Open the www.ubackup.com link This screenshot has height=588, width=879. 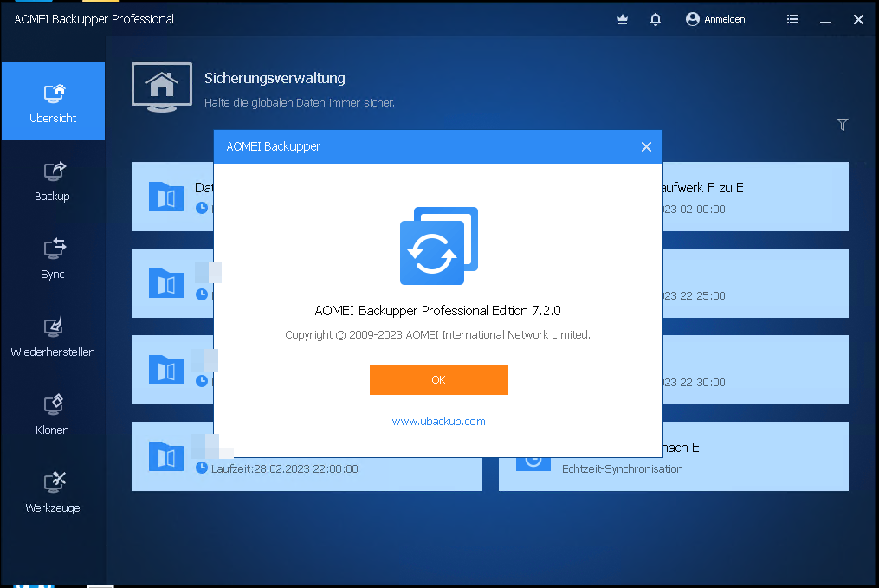pyautogui.click(x=438, y=422)
